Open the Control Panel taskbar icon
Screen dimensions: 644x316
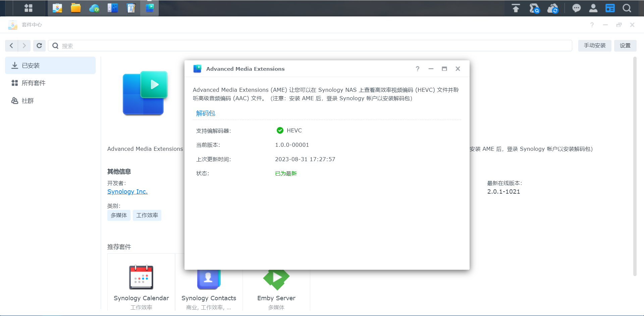click(113, 8)
